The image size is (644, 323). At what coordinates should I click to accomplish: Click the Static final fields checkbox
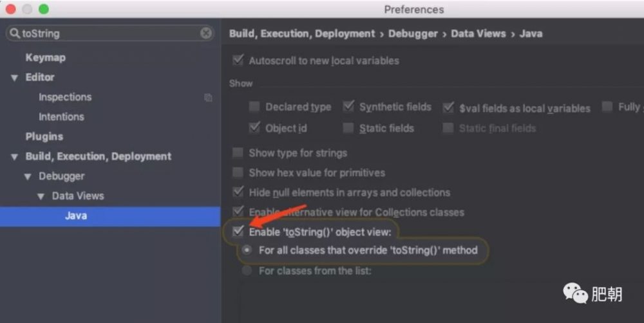pyautogui.click(x=448, y=128)
